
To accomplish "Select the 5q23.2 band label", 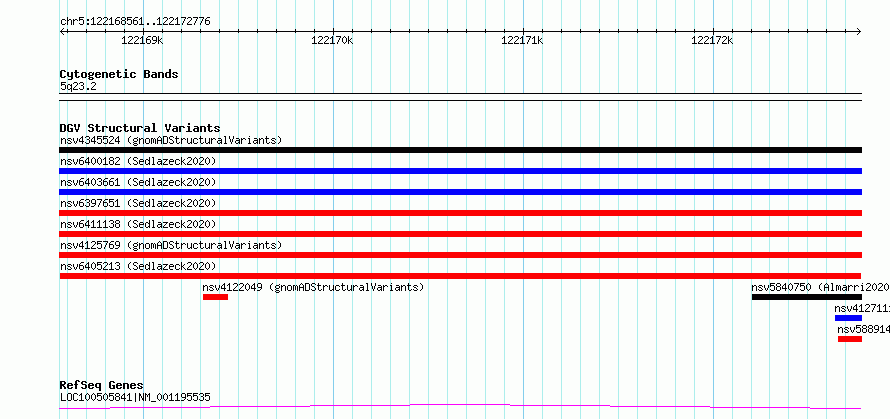I will 78,86.
